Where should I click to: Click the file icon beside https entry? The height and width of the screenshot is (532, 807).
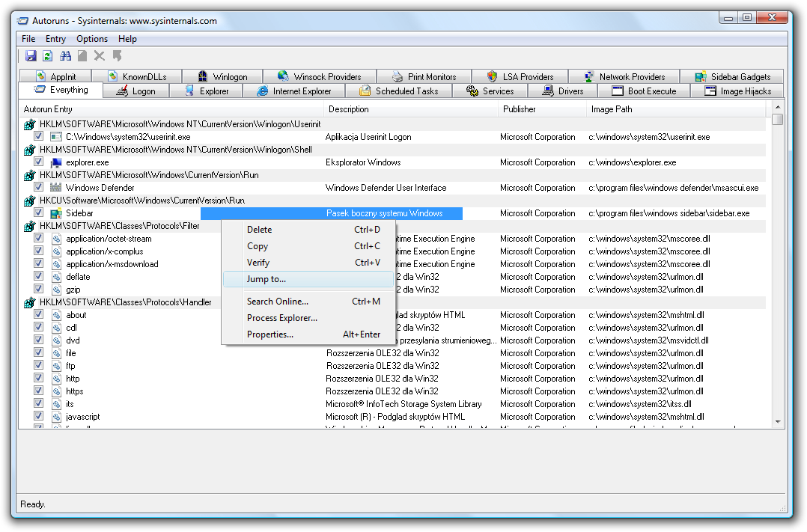57,391
